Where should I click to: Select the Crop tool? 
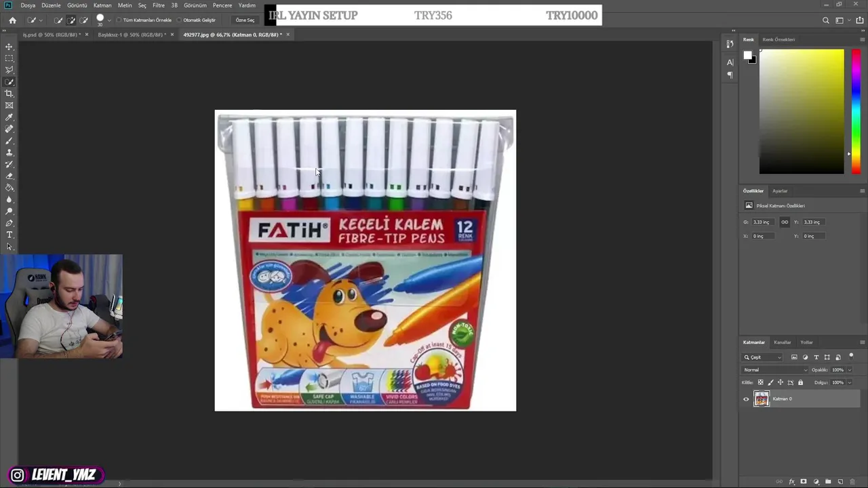(9, 94)
